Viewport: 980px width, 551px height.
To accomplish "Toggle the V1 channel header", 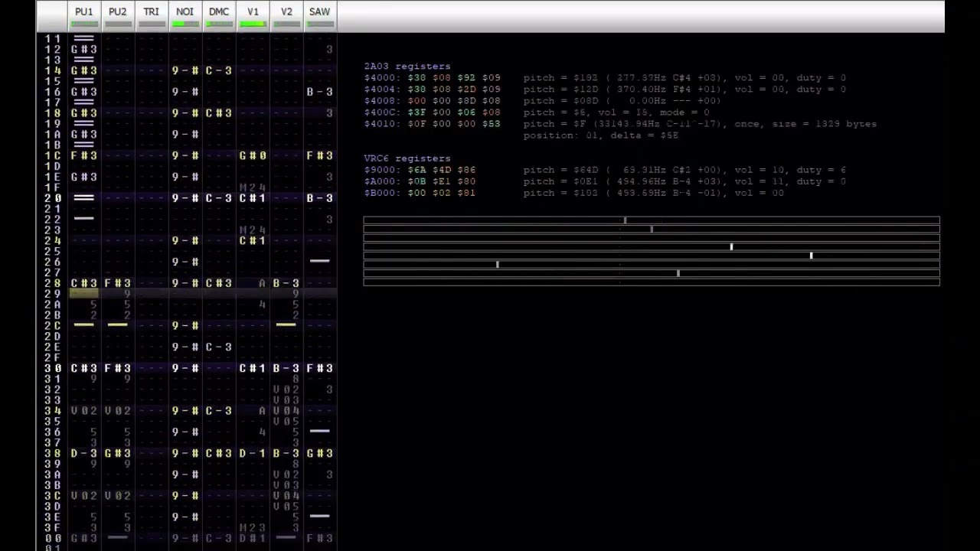I will [253, 15].
